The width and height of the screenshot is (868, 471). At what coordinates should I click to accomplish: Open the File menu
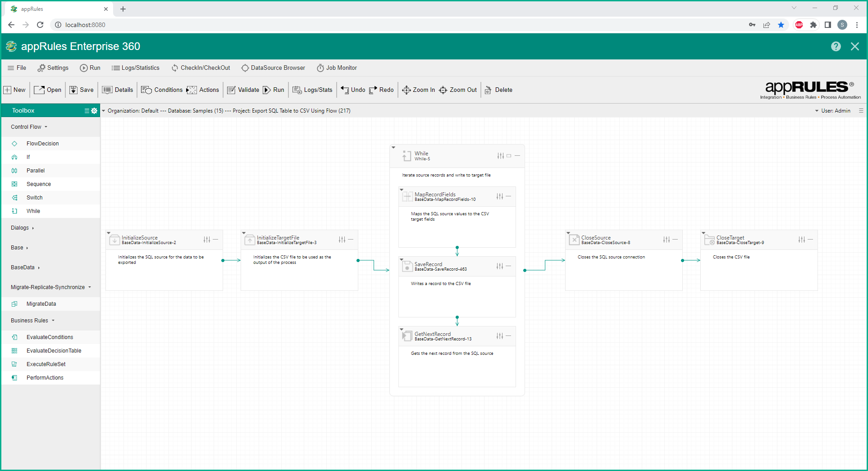pos(17,68)
